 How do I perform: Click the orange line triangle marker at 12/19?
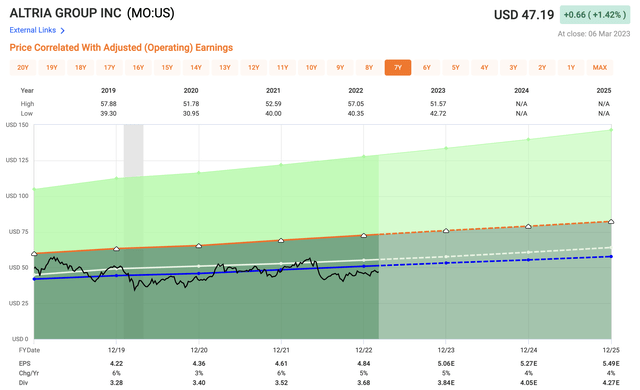116,248
